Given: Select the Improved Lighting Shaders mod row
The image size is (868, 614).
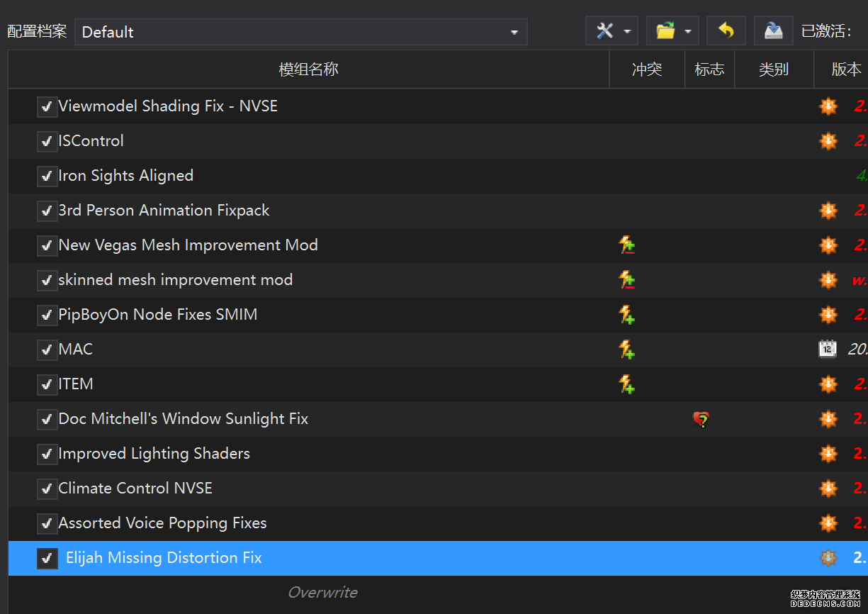Looking at the screenshot, I should pyautogui.click(x=154, y=454).
